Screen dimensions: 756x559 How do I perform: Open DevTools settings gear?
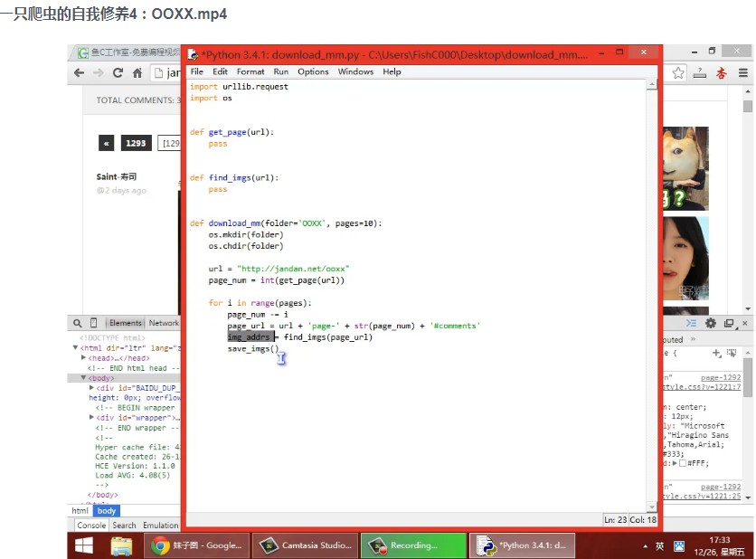[711, 323]
